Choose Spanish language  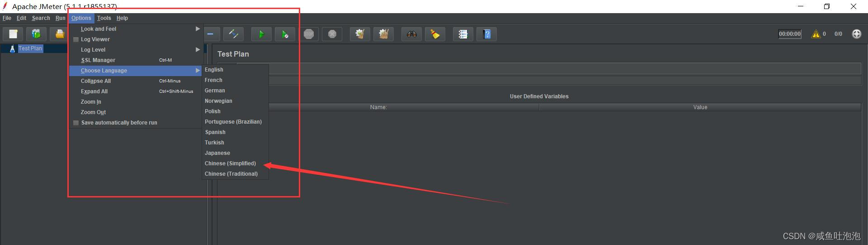click(x=235, y=132)
